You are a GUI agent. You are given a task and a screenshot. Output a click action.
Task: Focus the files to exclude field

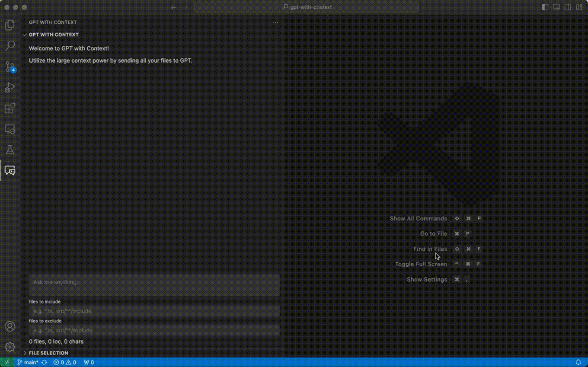click(154, 330)
